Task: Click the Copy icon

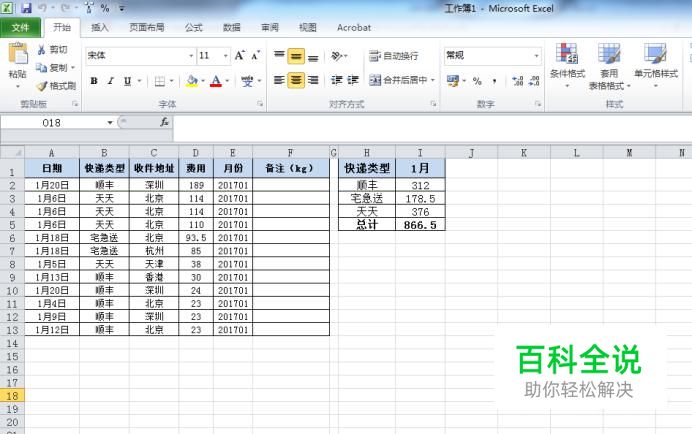Action: point(41,68)
